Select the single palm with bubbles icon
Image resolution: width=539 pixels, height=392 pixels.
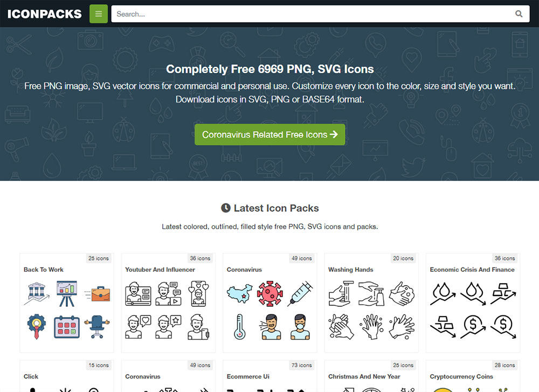(371, 327)
